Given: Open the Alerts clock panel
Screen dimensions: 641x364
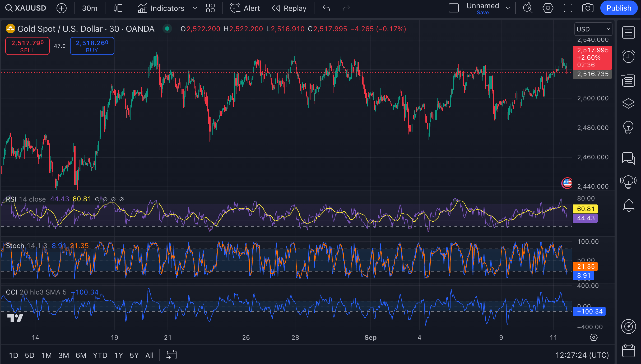Looking at the screenshot, I should tap(628, 57).
